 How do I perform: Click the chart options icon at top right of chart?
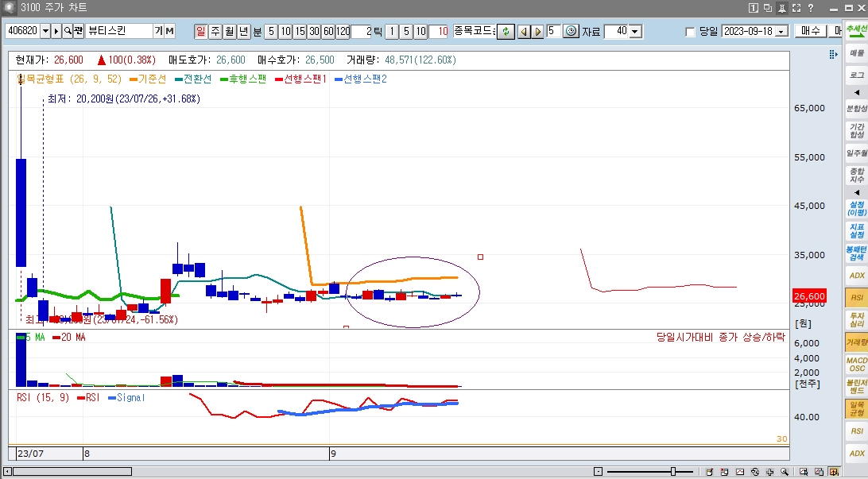point(833,55)
